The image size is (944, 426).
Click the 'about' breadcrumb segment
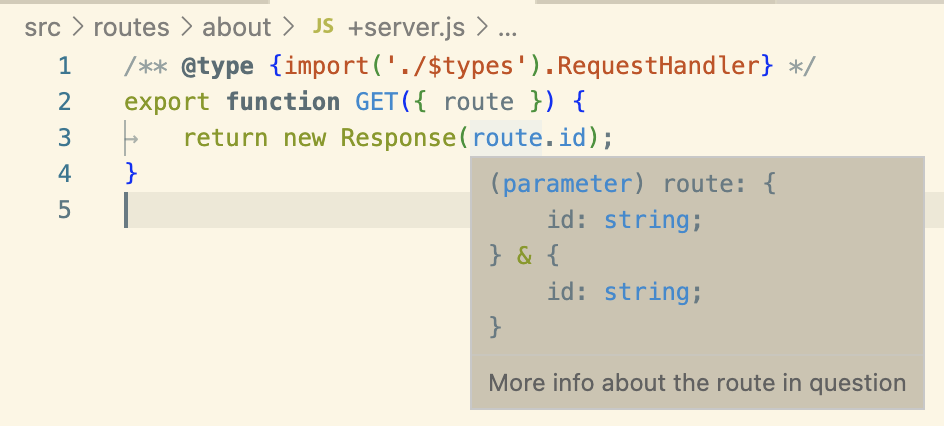coord(237,28)
